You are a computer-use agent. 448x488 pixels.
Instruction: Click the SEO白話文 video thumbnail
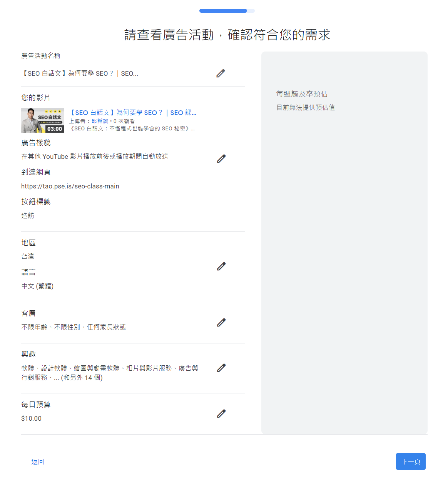[x=42, y=120]
